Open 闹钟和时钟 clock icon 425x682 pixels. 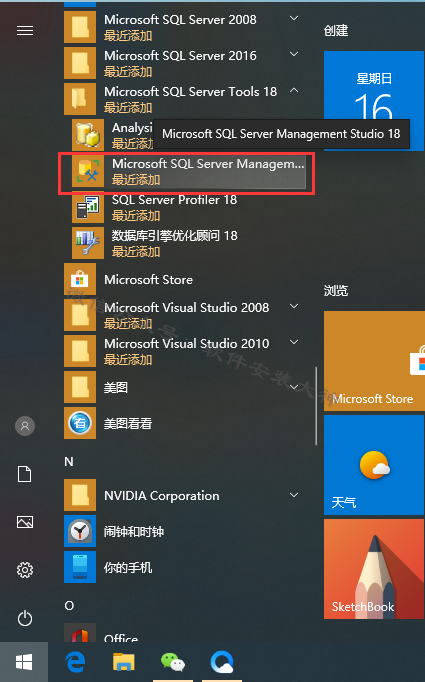pyautogui.click(x=80, y=531)
